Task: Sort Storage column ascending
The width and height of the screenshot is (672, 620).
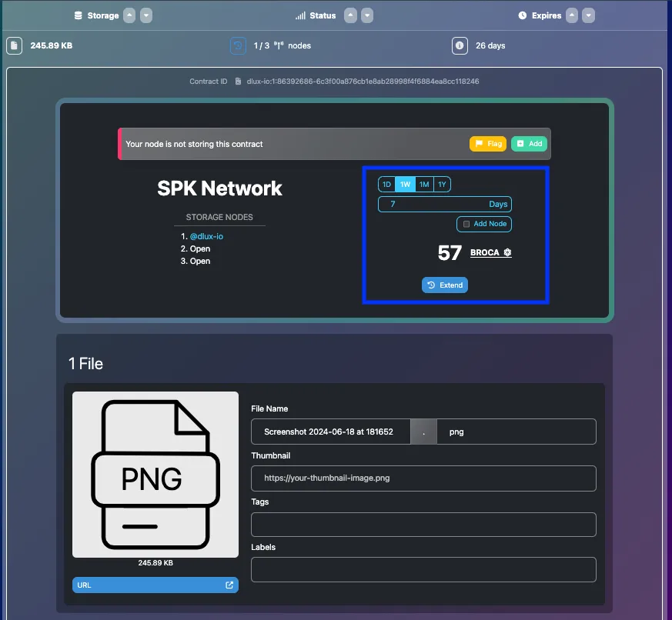Action: click(x=129, y=15)
